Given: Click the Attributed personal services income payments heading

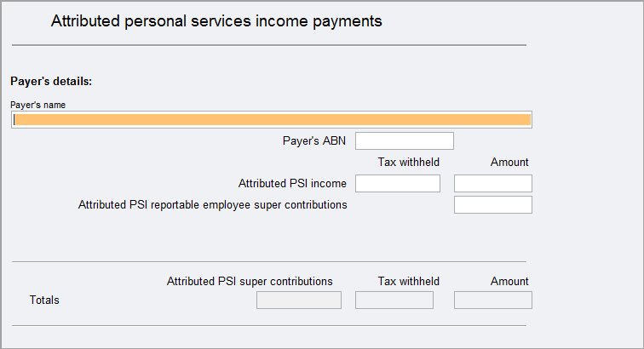Looking at the screenshot, I should coord(216,22).
